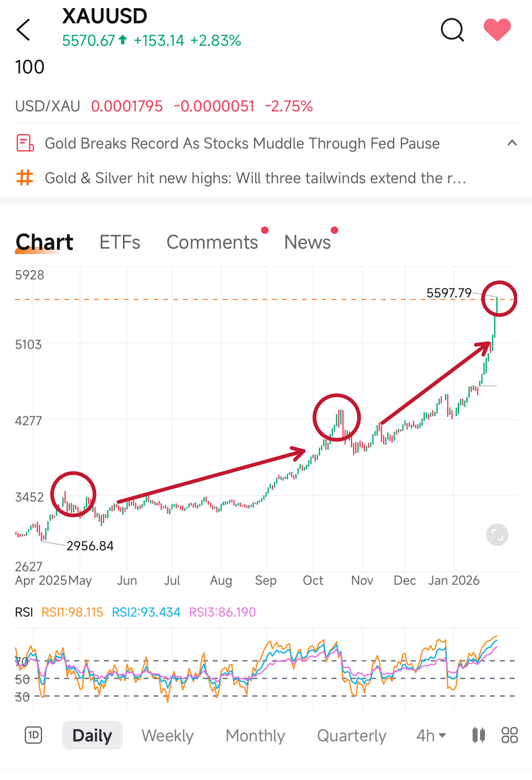The width and height of the screenshot is (532, 780).
Task: Select the Quarterly timeframe
Action: (x=351, y=735)
